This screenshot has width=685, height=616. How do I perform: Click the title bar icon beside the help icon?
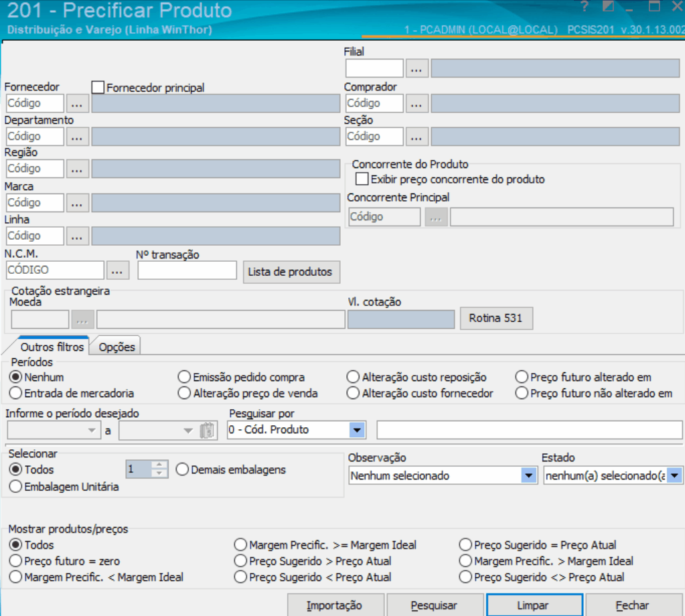[608, 6]
